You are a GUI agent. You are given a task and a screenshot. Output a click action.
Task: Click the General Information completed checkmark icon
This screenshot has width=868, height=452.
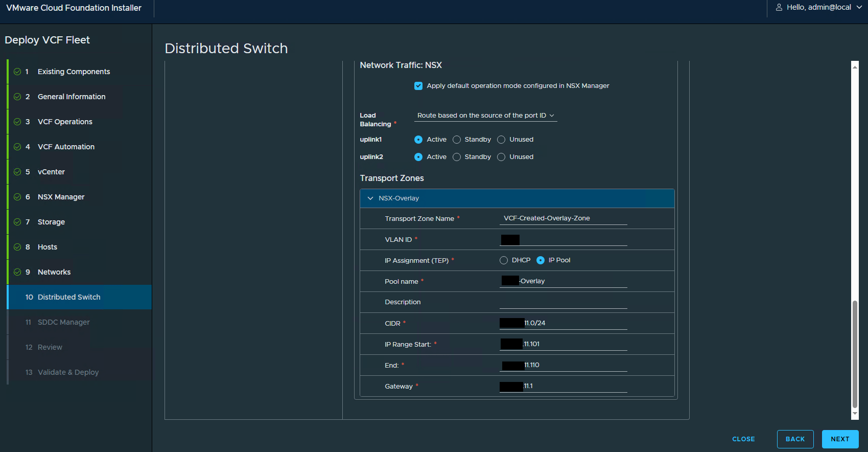pyautogui.click(x=17, y=97)
